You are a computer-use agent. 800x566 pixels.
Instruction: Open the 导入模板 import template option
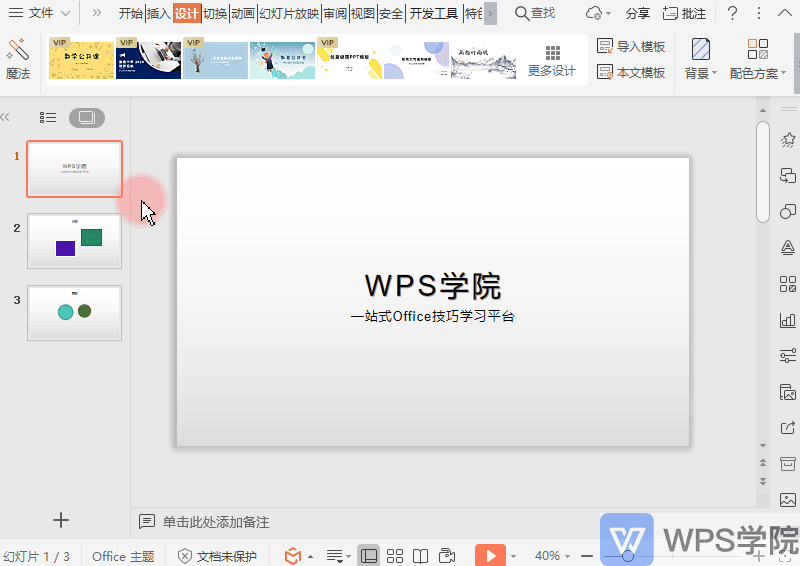631,46
